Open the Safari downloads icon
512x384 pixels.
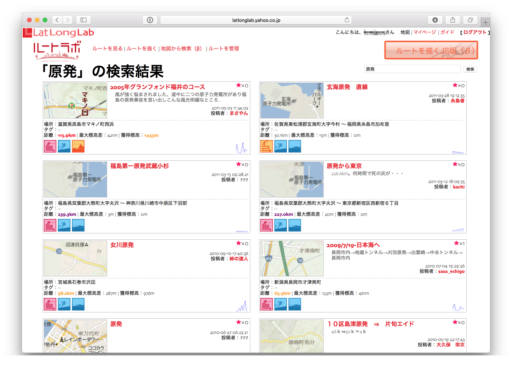point(435,20)
